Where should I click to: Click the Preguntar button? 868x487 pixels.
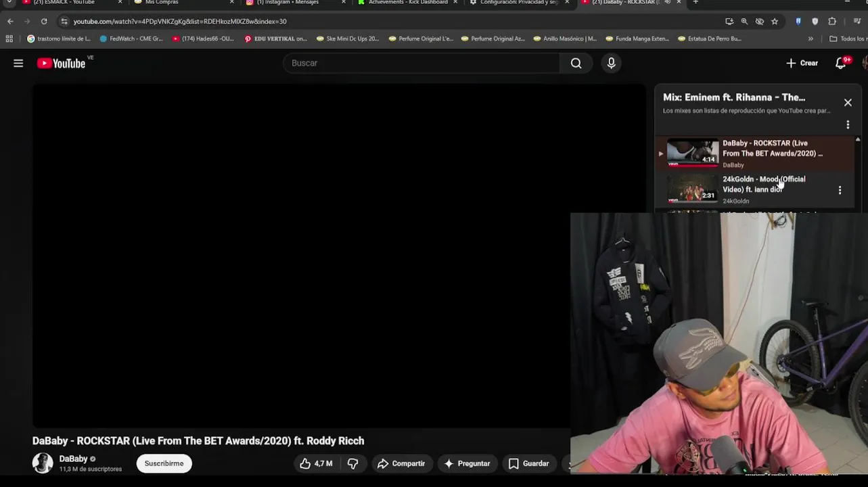coord(467,463)
